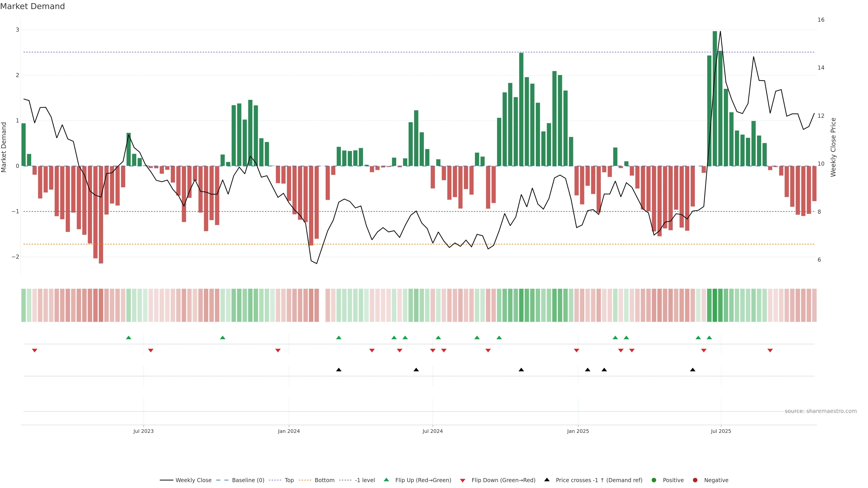Click the Market Demand chart title
This screenshot has height=488, width=868.
[32, 6]
